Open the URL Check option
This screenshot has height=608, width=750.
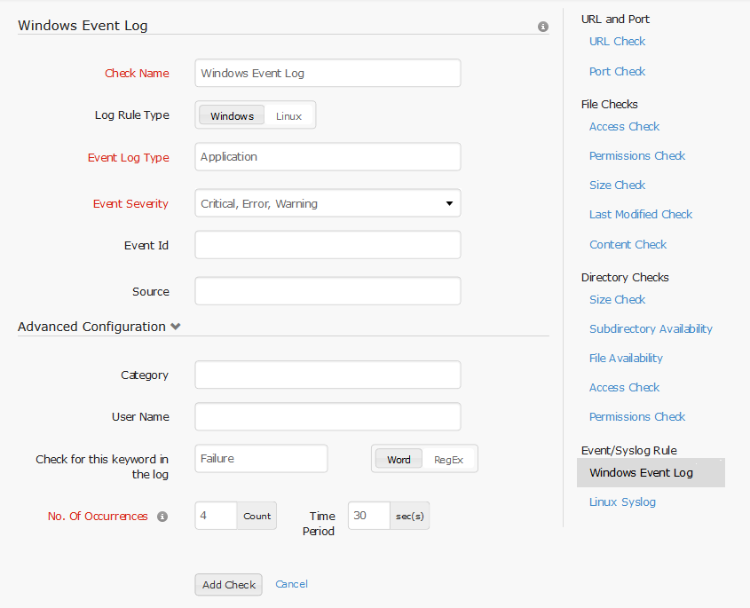click(x=617, y=42)
